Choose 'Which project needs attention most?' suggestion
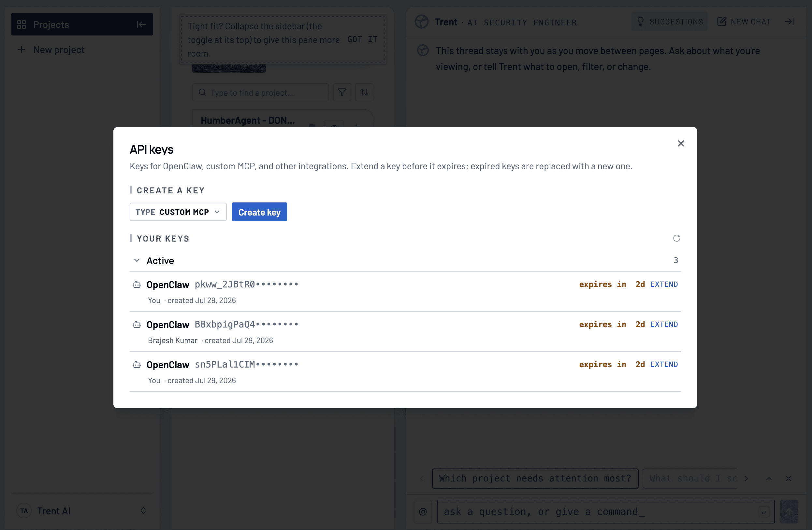812x530 pixels. (535, 479)
